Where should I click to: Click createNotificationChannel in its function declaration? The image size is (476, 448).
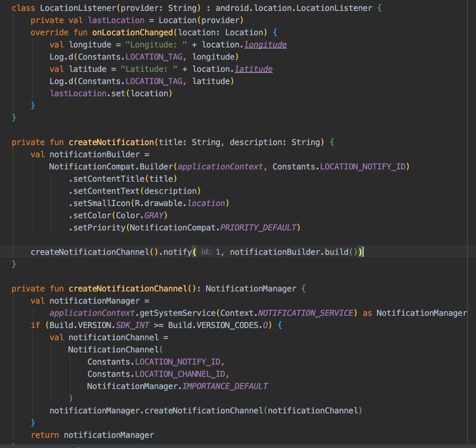(128, 289)
